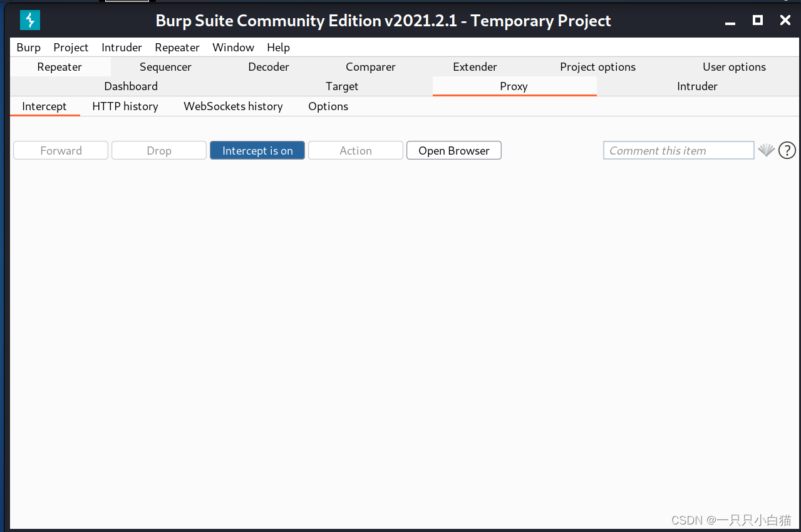
Task: Click the Forward button
Action: click(61, 150)
